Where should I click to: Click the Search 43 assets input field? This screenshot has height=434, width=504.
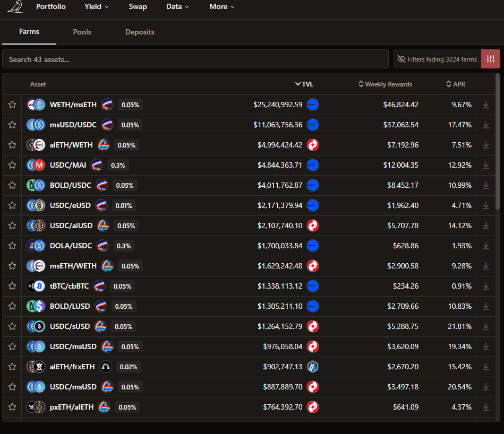[195, 59]
